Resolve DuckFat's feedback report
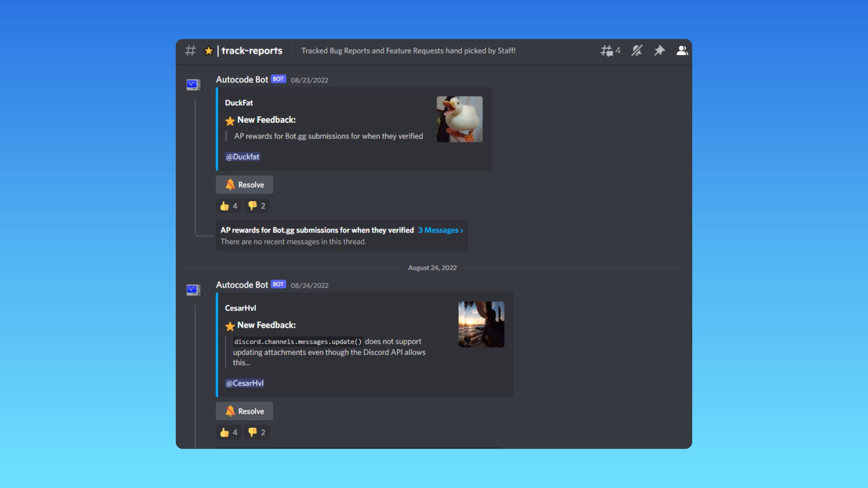 tap(244, 184)
